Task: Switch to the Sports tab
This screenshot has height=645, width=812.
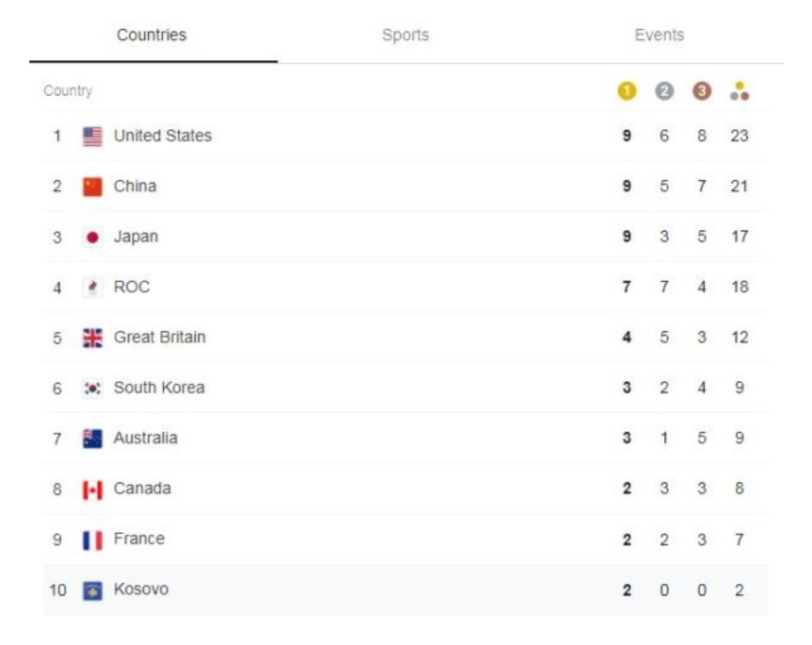Action: click(405, 35)
